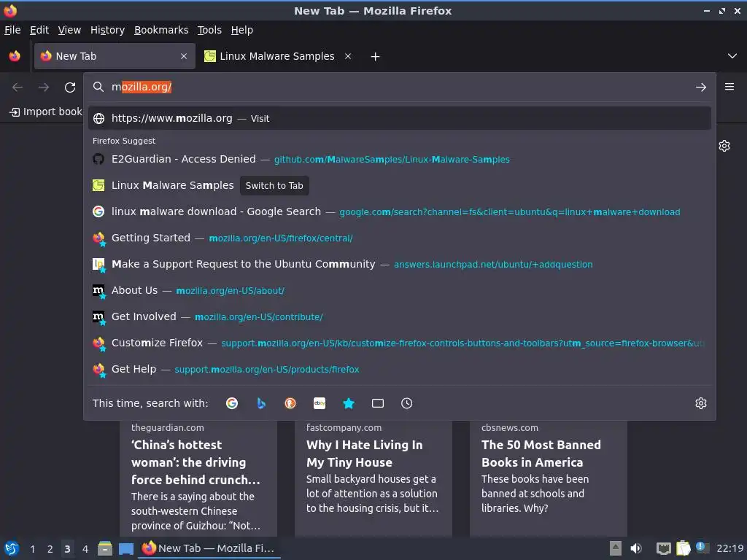Close the New Tab tab
Screen dimensions: 747x560
click(183, 56)
